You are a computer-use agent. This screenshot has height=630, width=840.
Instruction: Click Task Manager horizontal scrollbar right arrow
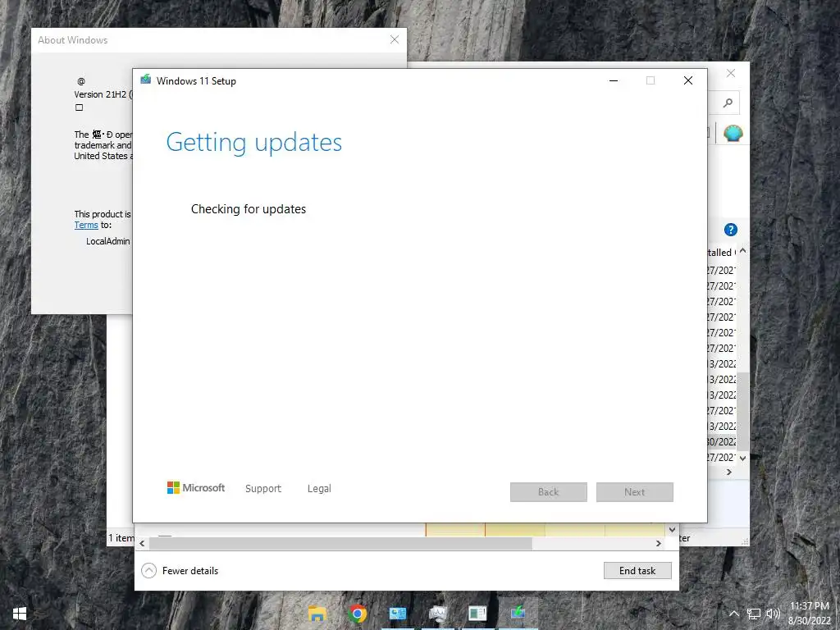coord(659,543)
